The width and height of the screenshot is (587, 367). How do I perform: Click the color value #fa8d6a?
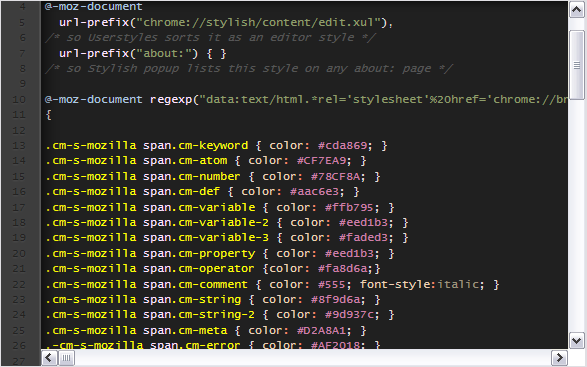pos(342,268)
